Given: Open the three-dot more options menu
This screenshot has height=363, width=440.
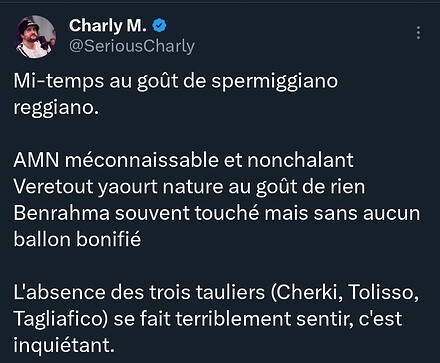Looking at the screenshot, I should 418,33.
